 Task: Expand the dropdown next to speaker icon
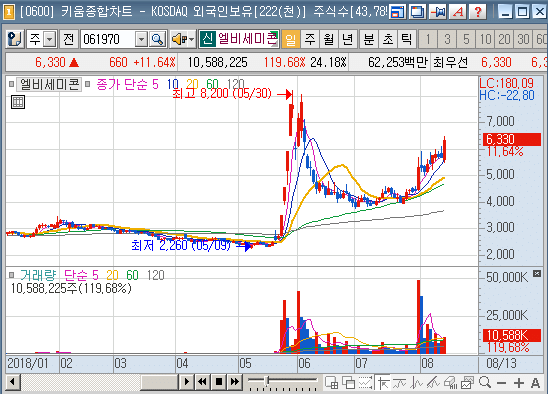point(192,39)
